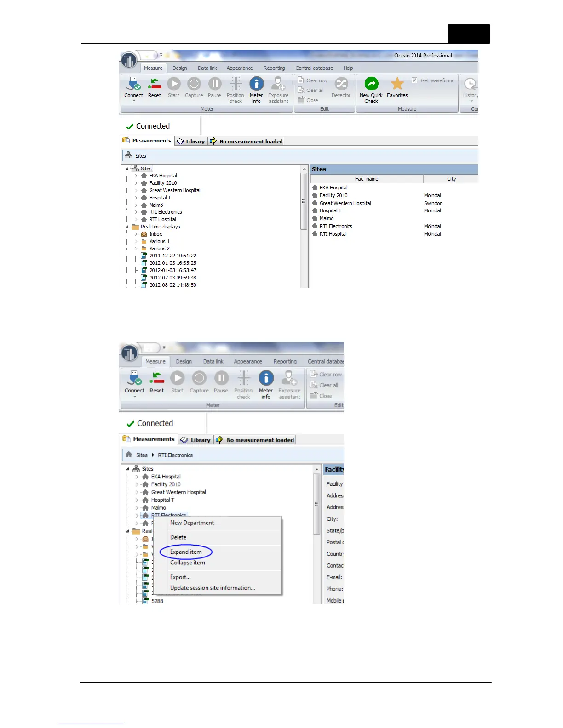Click Capture icon in the upper screenshot

pos(194,84)
